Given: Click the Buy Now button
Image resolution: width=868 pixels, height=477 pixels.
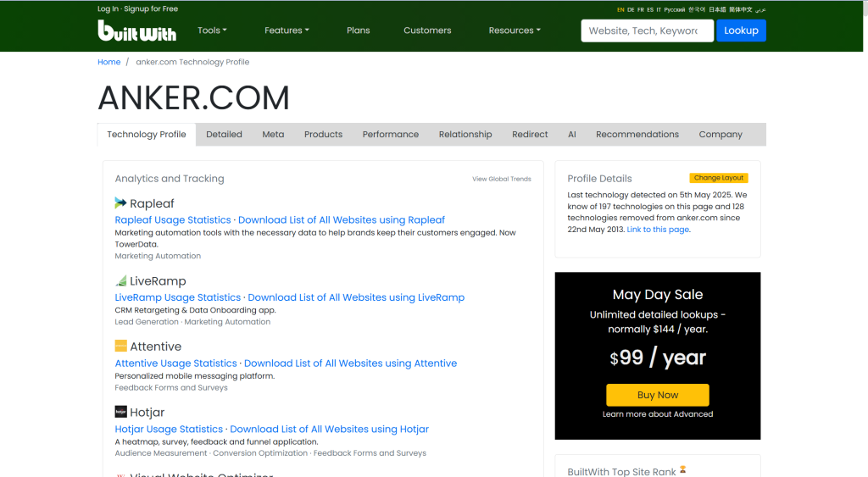Looking at the screenshot, I should (x=658, y=395).
